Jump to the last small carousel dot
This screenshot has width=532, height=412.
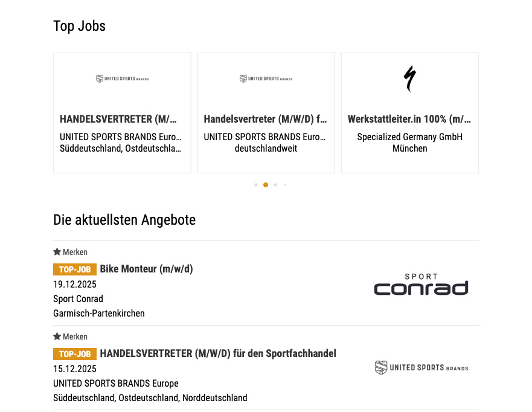(285, 185)
